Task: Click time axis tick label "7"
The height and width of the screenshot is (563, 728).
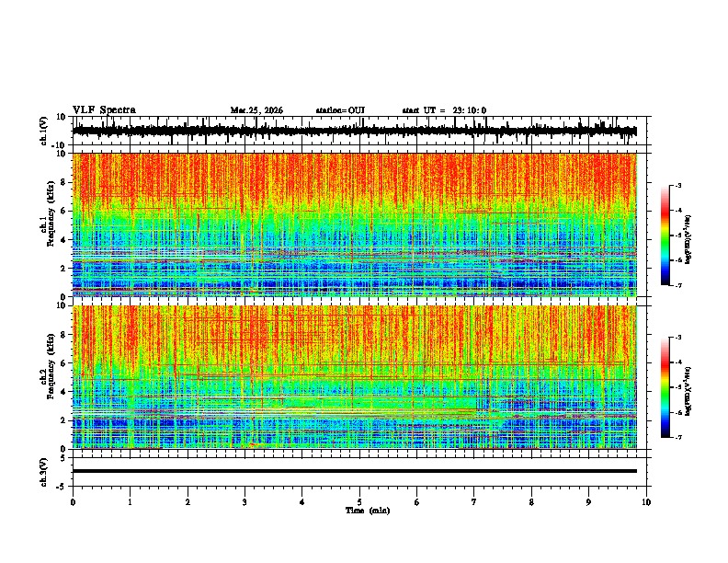Action: [x=474, y=502]
